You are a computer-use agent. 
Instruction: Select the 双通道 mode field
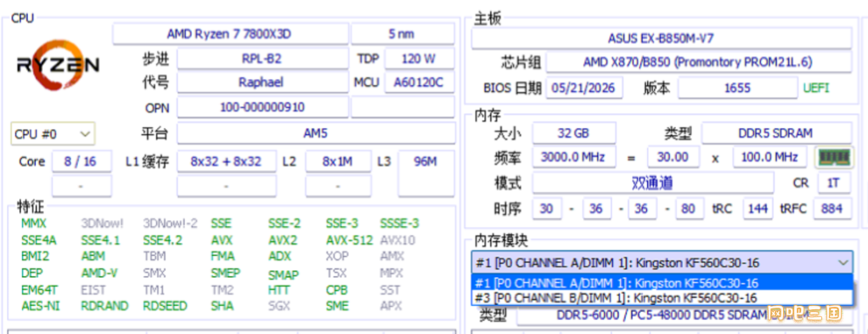click(x=652, y=183)
